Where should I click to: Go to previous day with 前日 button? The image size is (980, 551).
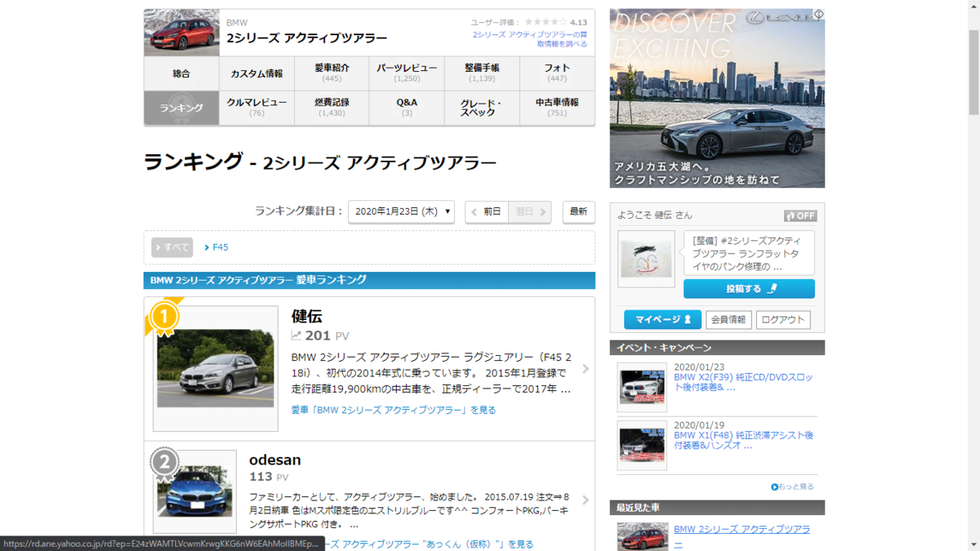click(x=487, y=211)
